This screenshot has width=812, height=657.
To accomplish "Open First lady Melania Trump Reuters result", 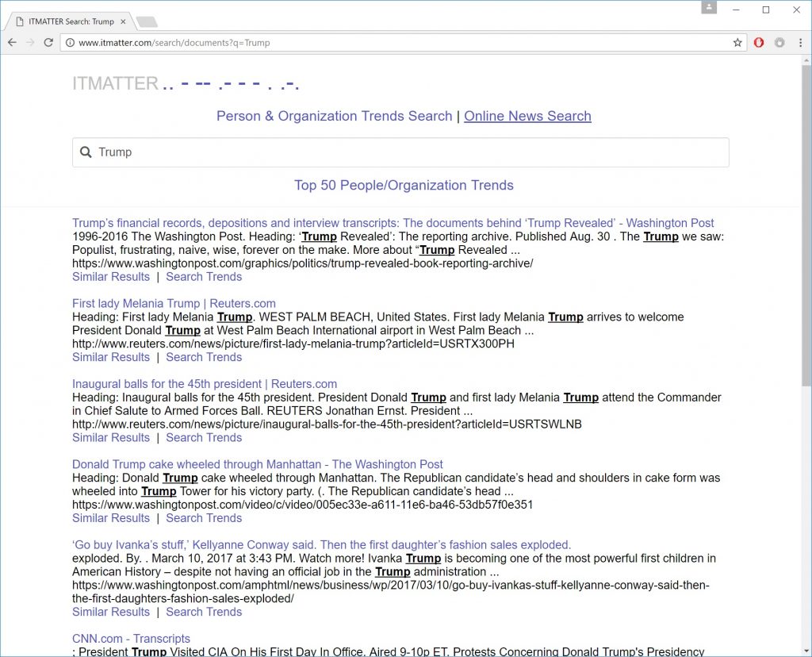I will tap(174, 303).
